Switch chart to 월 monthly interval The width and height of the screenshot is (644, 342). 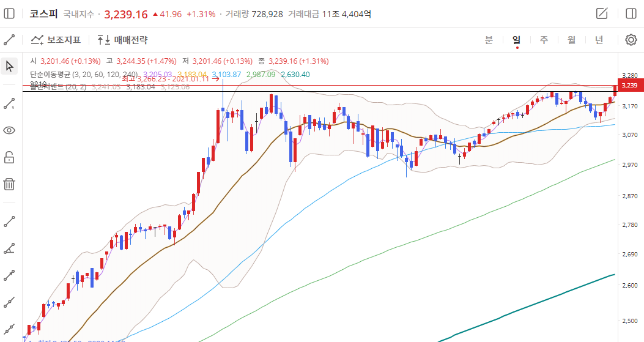click(x=571, y=40)
